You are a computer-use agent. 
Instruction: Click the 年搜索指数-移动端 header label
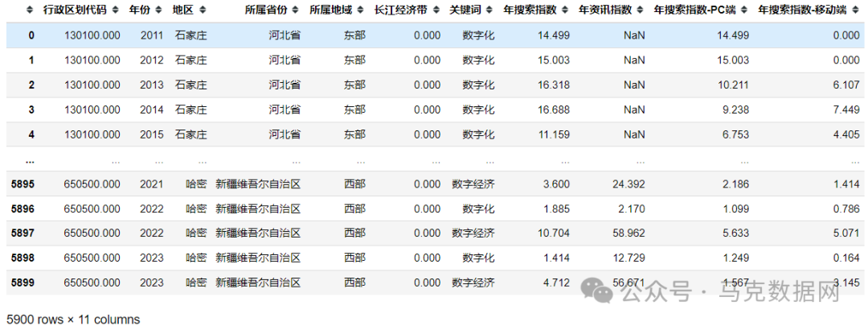[804, 10]
